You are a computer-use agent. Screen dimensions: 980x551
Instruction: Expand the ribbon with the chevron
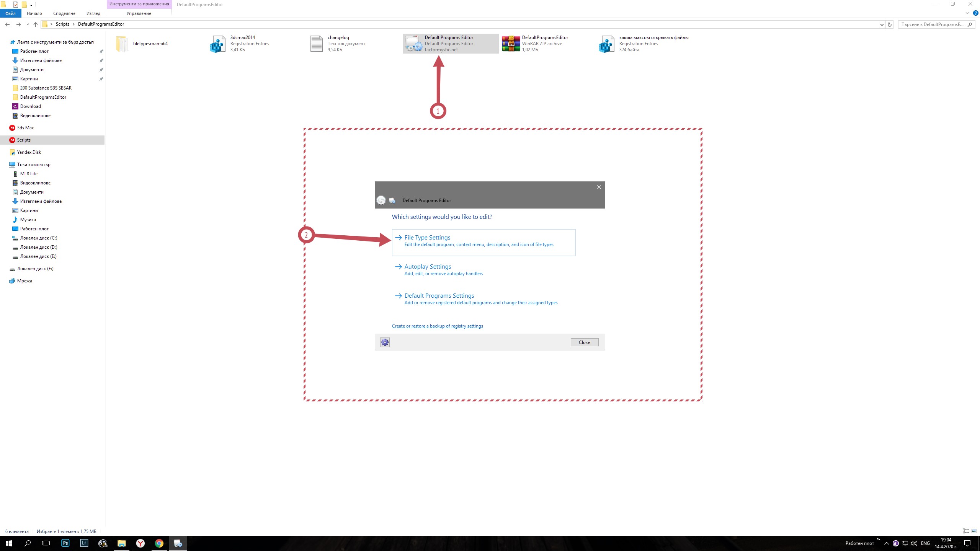click(967, 13)
